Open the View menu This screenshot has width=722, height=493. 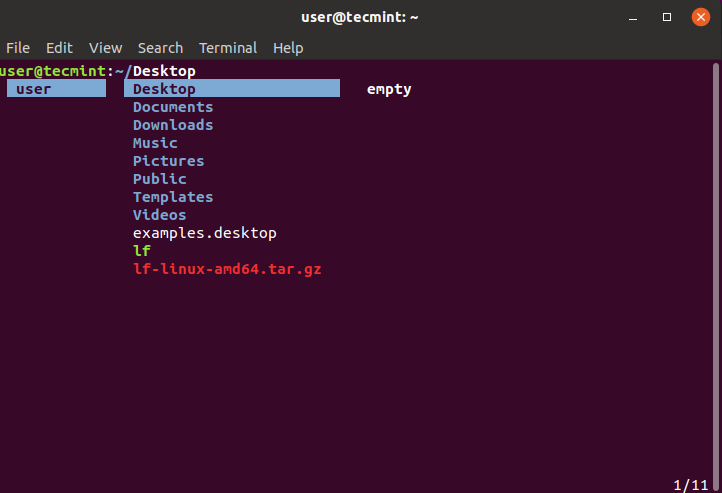click(105, 48)
